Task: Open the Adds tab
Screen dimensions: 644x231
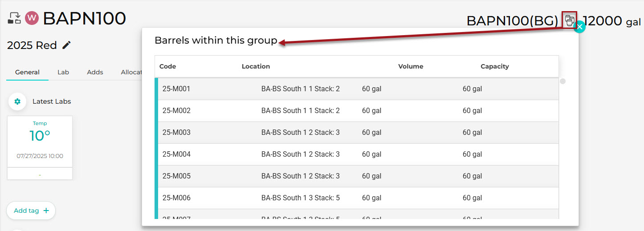Action: click(x=95, y=72)
